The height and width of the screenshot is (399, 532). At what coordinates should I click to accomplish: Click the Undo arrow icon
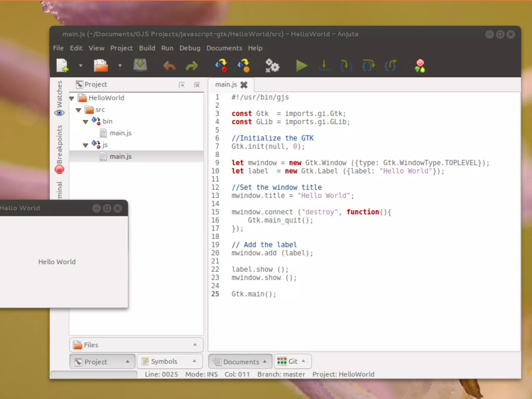pyautogui.click(x=169, y=66)
